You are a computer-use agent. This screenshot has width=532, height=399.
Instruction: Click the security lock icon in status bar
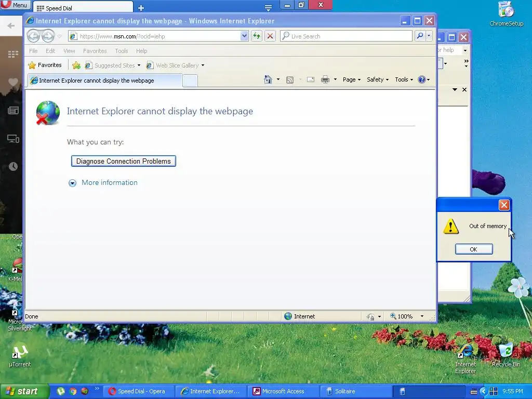click(x=370, y=316)
